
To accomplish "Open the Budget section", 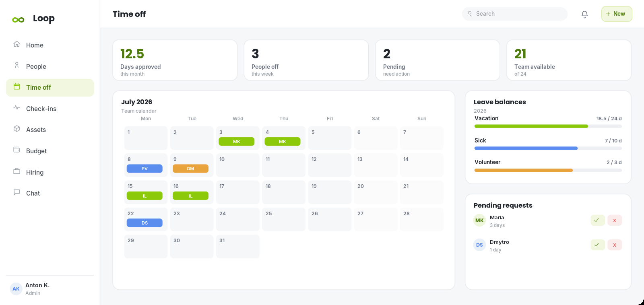I will [50, 151].
